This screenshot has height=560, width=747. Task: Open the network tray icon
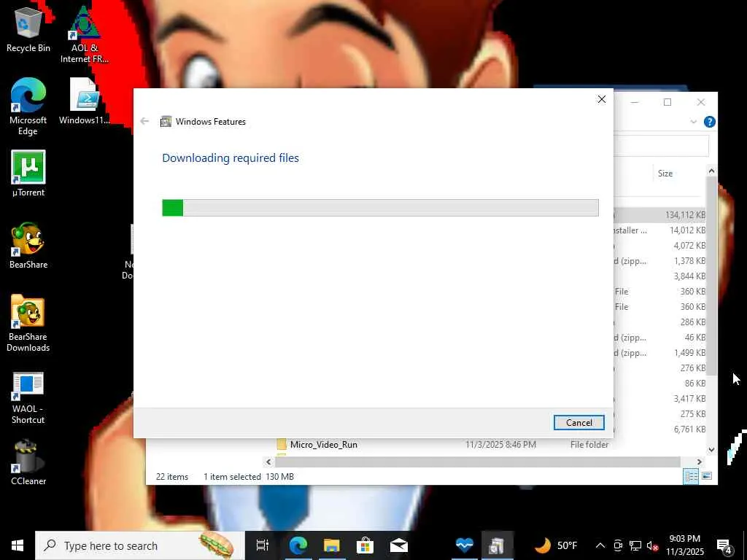[635, 545]
